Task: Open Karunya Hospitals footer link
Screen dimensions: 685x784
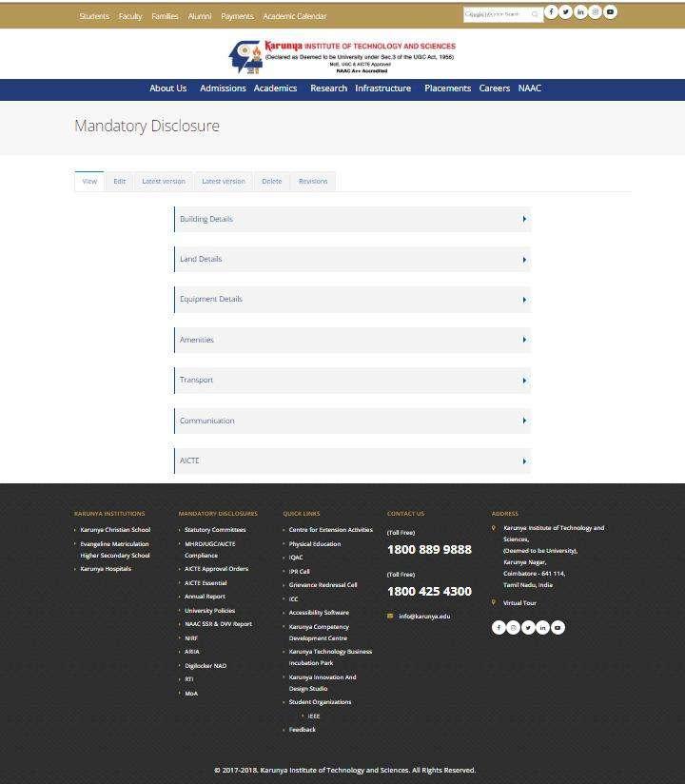Action: tap(106, 569)
